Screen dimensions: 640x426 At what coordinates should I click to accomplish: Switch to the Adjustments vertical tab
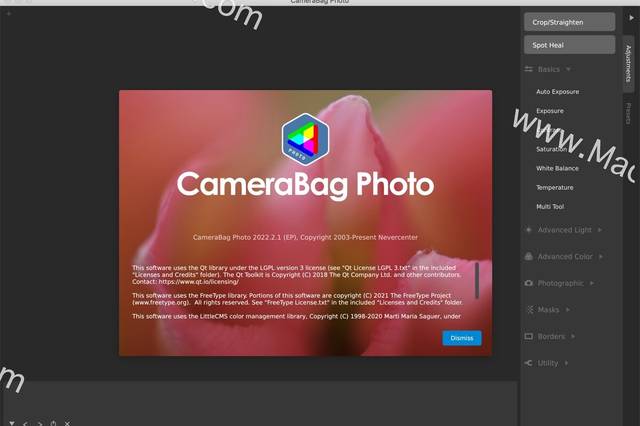point(628,64)
